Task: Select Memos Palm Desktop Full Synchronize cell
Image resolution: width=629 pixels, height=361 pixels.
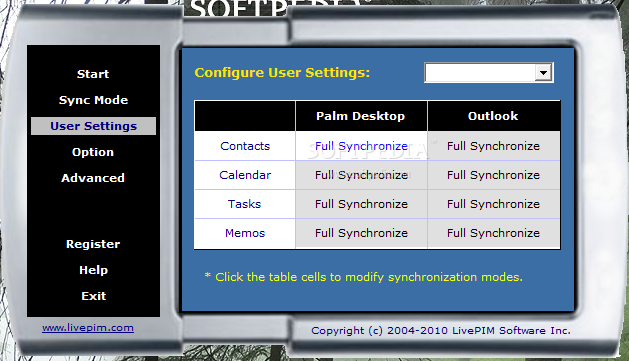Action: [361, 233]
